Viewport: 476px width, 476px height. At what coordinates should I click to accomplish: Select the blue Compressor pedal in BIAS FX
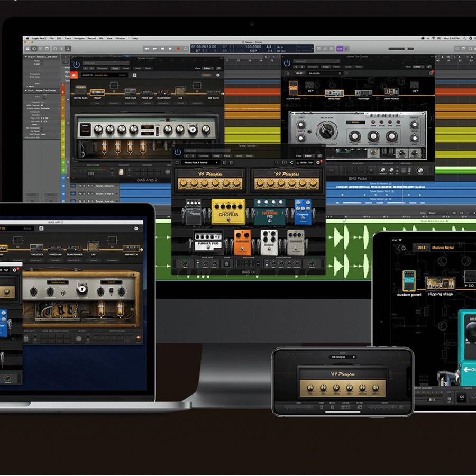pos(303,212)
